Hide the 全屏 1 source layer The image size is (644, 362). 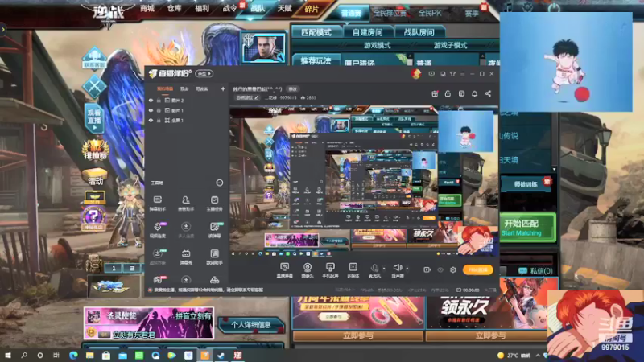(x=151, y=120)
